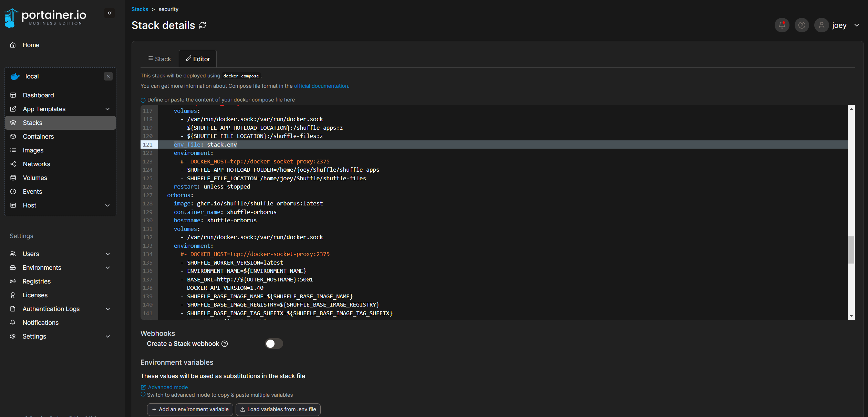Open the Registries settings
Screen dimensions: 868x417
[37, 281]
